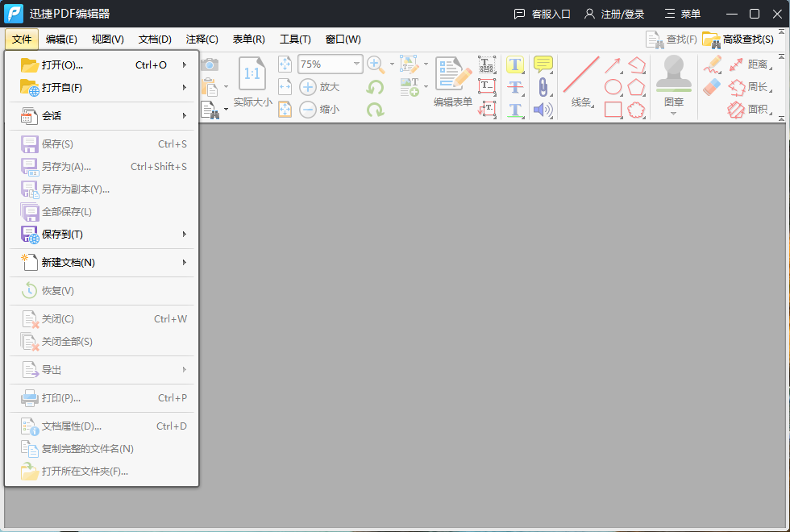Open the Tools menu

click(x=295, y=39)
